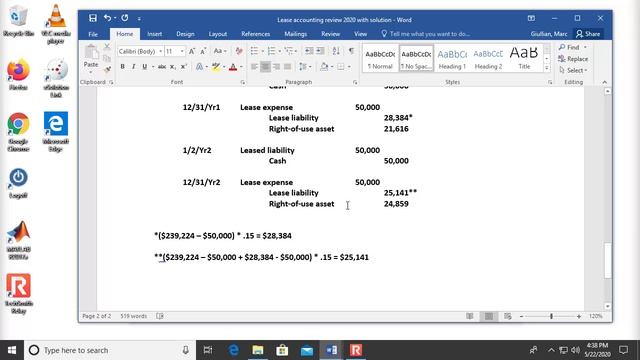This screenshot has height=360, width=640.
Task: Click the Share button
Action: click(588, 34)
